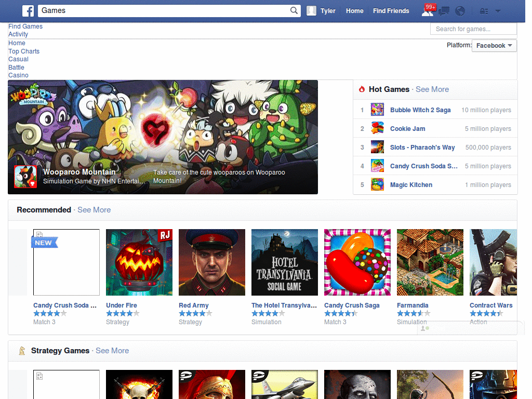Open the Platform Facebook dropdown
532x399 pixels.
click(494, 46)
